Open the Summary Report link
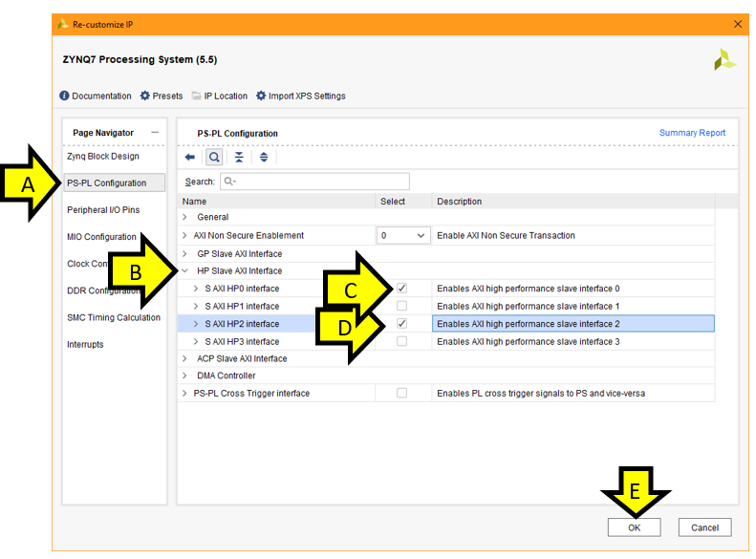The width and height of the screenshot is (756, 559). click(692, 133)
